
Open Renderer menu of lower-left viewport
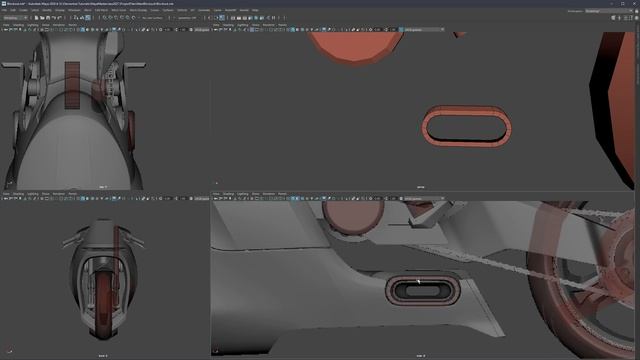click(59, 194)
